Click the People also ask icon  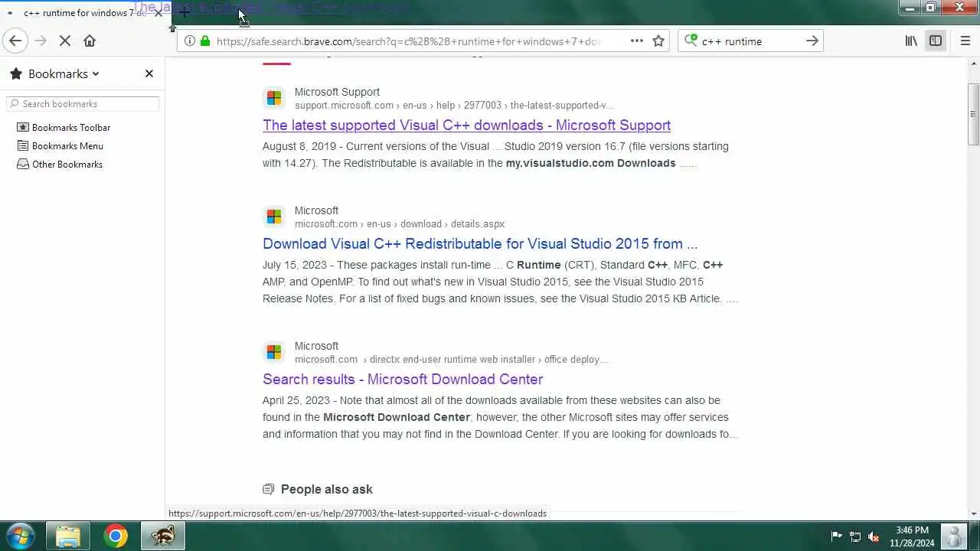click(268, 489)
